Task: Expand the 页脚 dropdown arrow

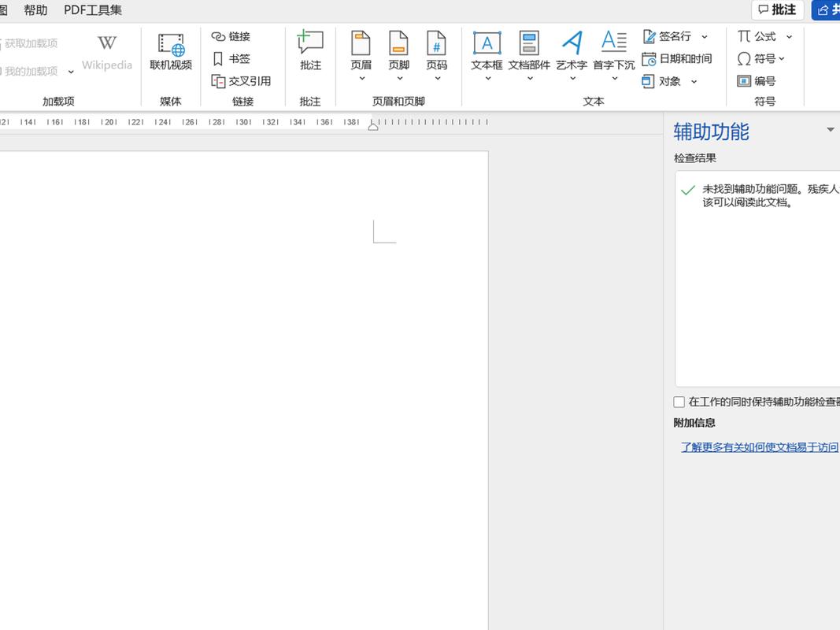Action: point(400,78)
